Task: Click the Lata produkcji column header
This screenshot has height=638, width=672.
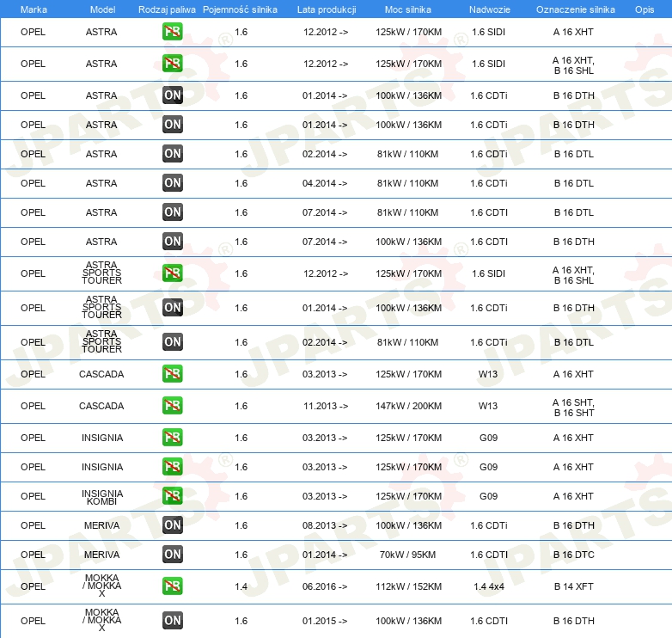Action: [327, 9]
